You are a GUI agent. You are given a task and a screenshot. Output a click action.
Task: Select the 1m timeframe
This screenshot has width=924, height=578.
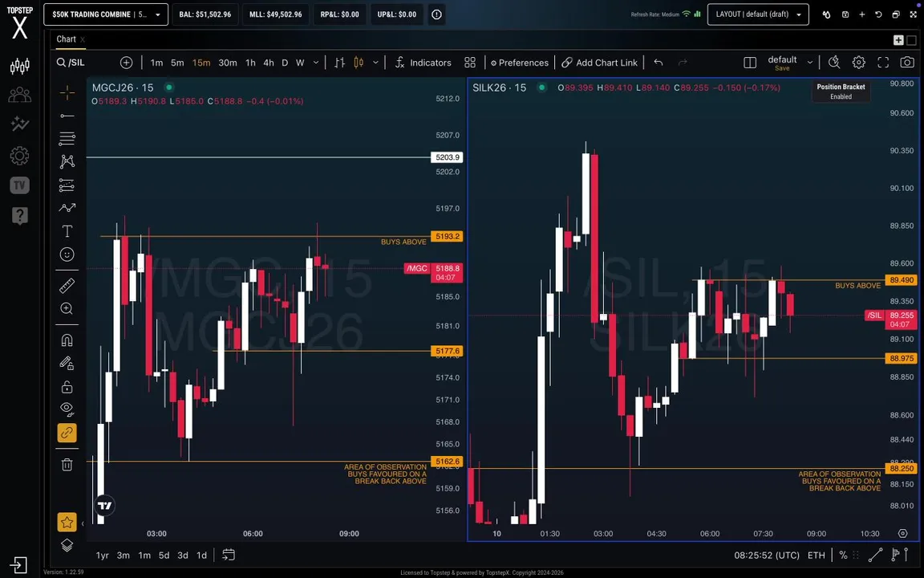pos(156,63)
